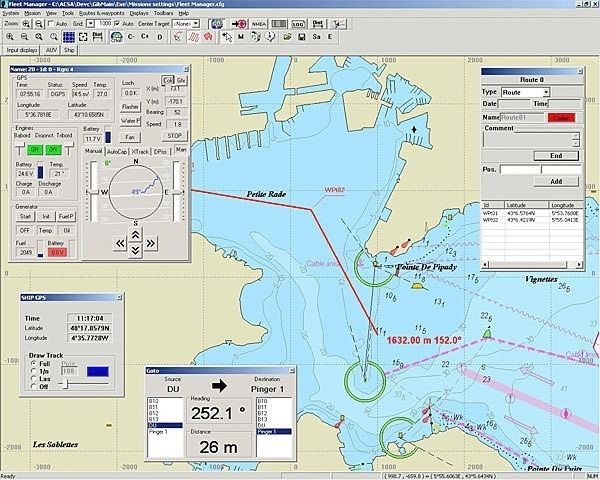Click the Zoom in magnifier next to Zoom label
The width and height of the screenshot is (600, 480).
[x=26, y=24]
